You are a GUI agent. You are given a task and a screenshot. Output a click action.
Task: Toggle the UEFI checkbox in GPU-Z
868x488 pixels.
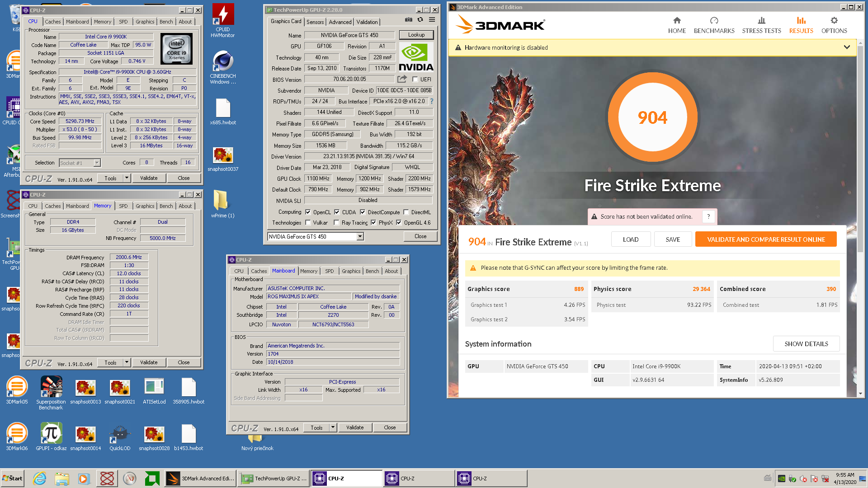pos(415,79)
